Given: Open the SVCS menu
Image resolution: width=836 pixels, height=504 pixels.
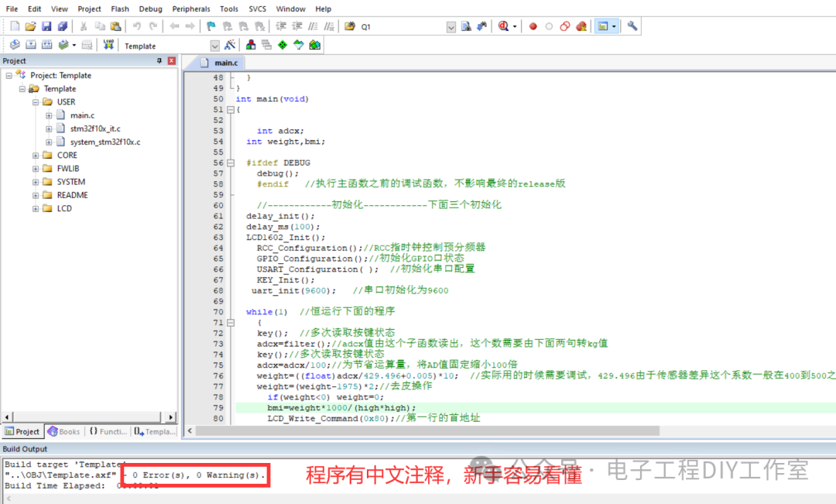Looking at the screenshot, I should point(258,9).
